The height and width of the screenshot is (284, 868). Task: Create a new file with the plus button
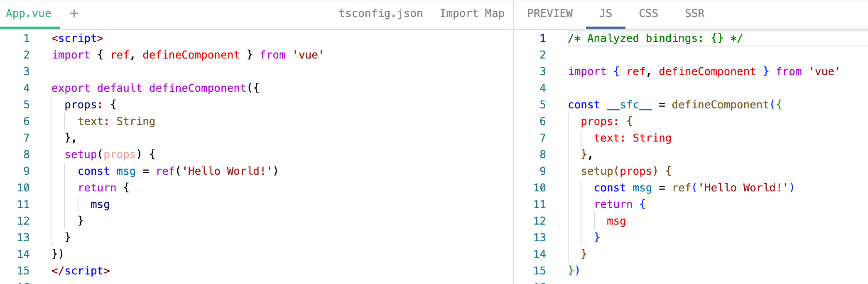pyautogui.click(x=74, y=13)
